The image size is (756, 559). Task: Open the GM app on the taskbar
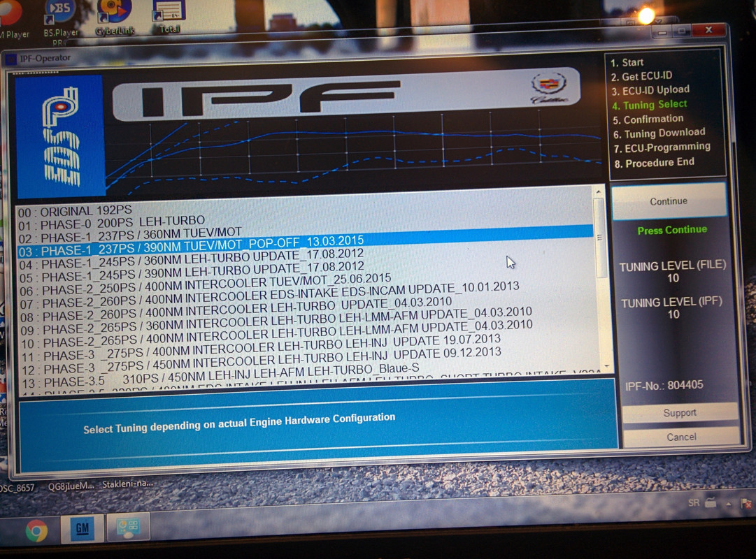tap(82, 529)
